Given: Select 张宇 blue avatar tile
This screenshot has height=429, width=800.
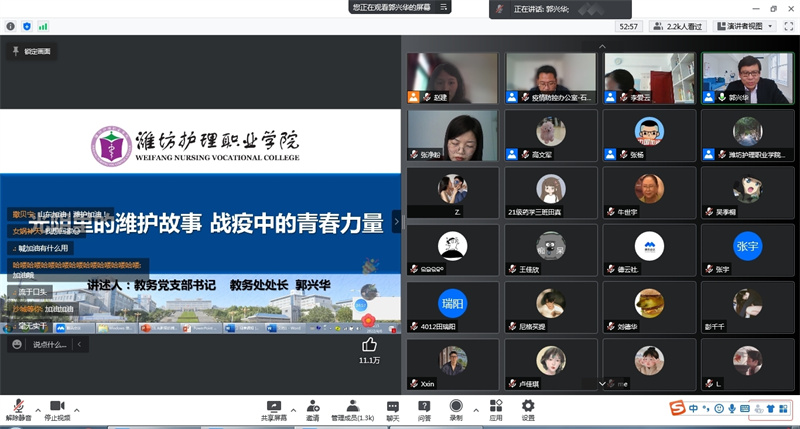Looking at the screenshot, I should pyautogui.click(x=748, y=250).
